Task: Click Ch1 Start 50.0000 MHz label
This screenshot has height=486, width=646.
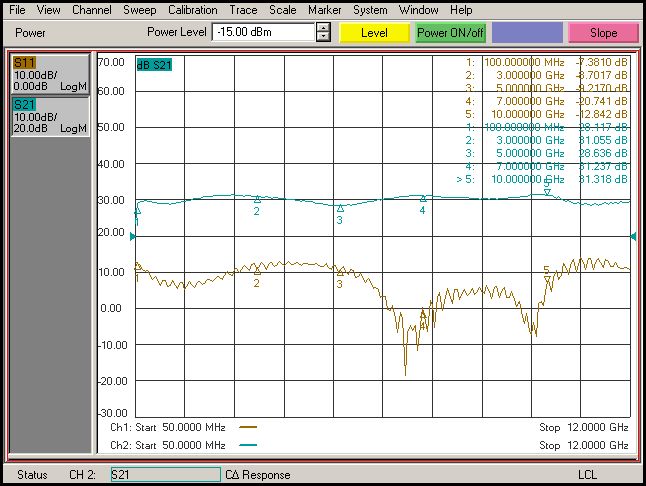Action: coord(168,427)
